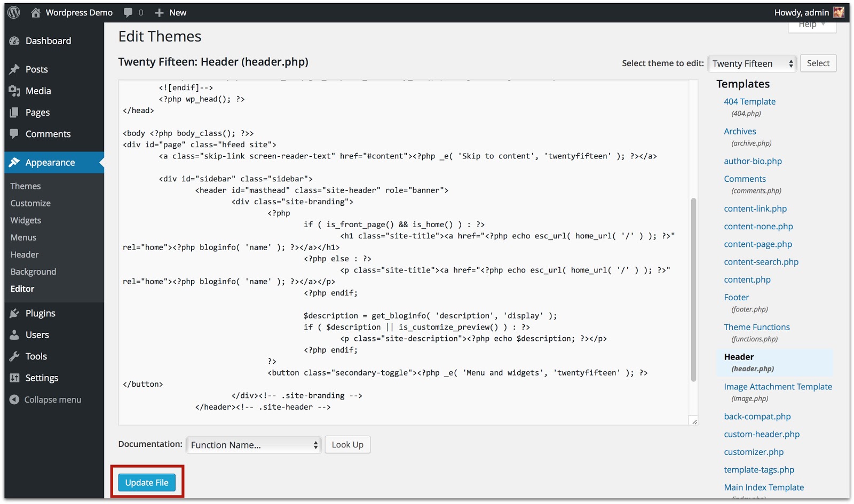This screenshot has height=504, width=854.
Task: Click the admin avatar image
Action: (838, 12)
